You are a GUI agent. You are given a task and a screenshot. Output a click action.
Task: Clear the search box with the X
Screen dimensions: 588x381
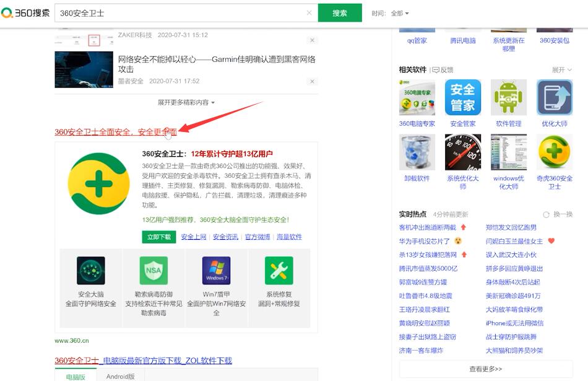[309, 13]
